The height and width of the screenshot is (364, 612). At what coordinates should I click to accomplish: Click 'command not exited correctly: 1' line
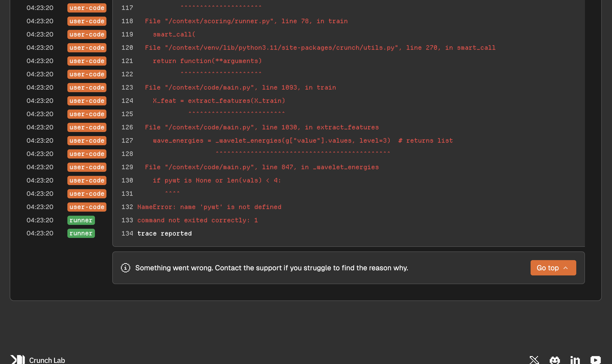pyautogui.click(x=198, y=220)
